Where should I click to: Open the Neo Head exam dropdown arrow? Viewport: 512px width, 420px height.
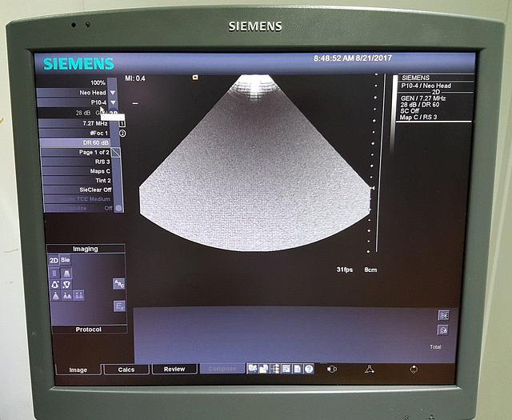click(x=113, y=93)
